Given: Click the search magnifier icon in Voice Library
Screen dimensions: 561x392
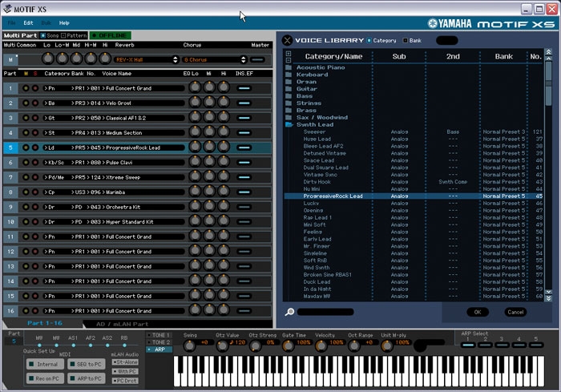Looking at the screenshot, I should tap(289, 312).
